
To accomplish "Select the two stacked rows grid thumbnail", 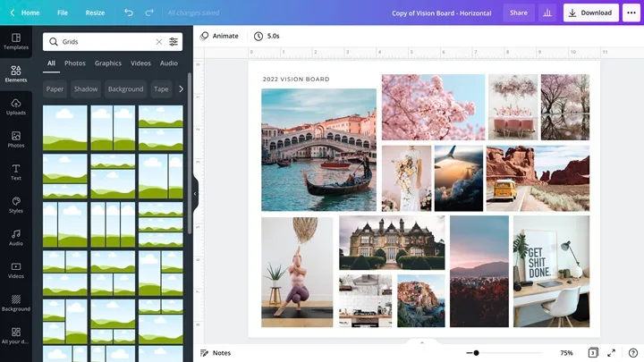I will tap(161, 128).
